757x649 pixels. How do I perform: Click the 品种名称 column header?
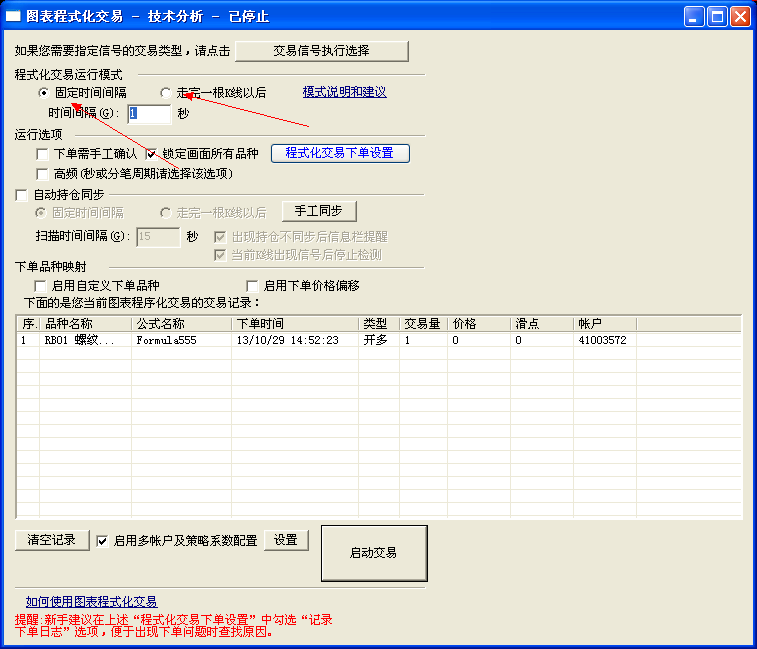(85, 324)
